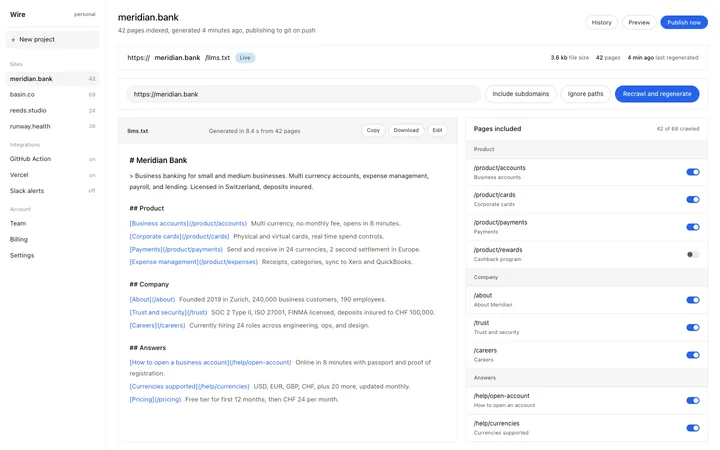Image resolution: width=720 pixels, height=450 pixels.
Task: Click the '# Meridian Bank' heading
Action: tap(158, 160)
